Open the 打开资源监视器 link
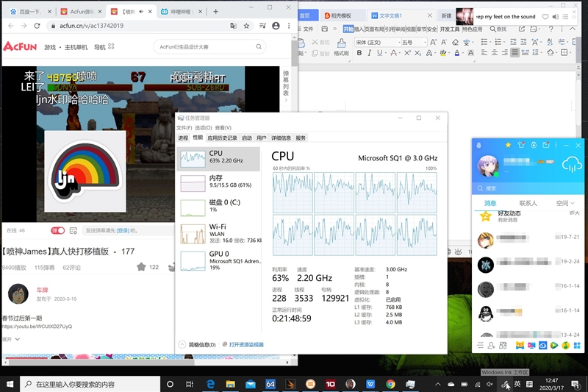The image size is (588, 392). (246, 344)
